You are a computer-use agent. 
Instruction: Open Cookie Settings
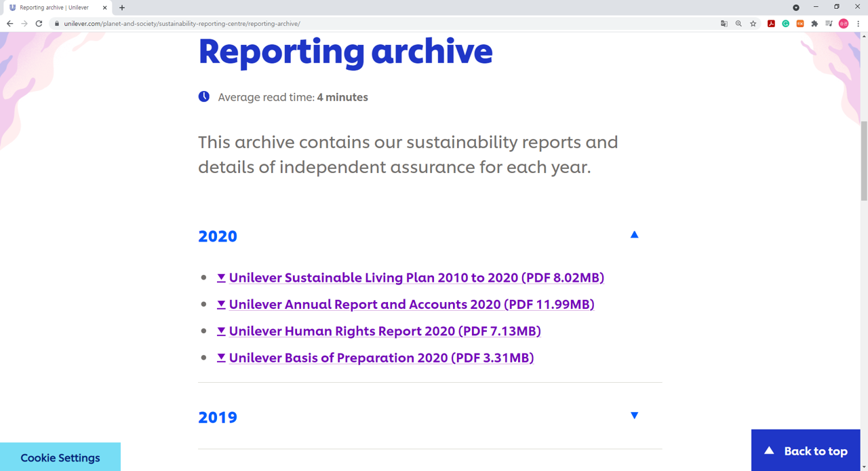click(x=60, y=457)
